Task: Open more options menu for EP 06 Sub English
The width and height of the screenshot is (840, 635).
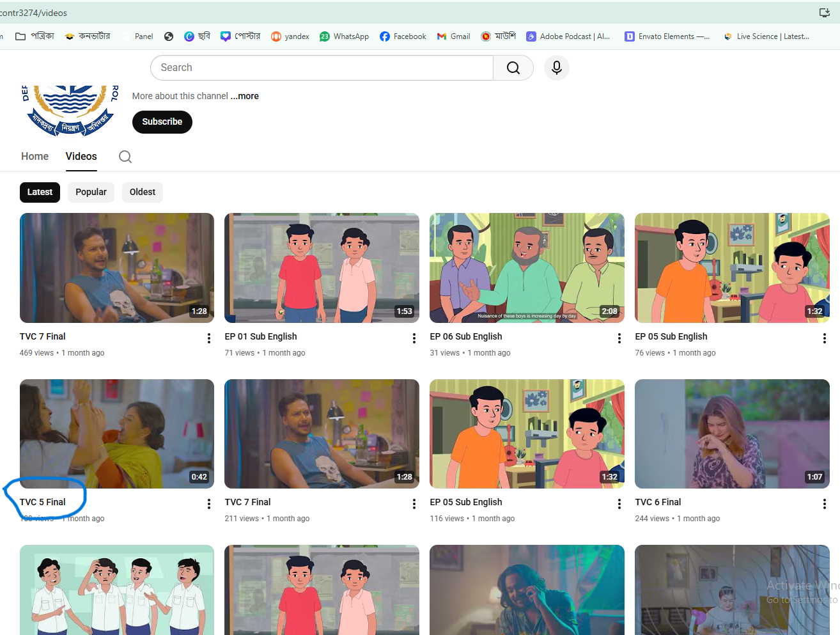Action: pos(619,338)
